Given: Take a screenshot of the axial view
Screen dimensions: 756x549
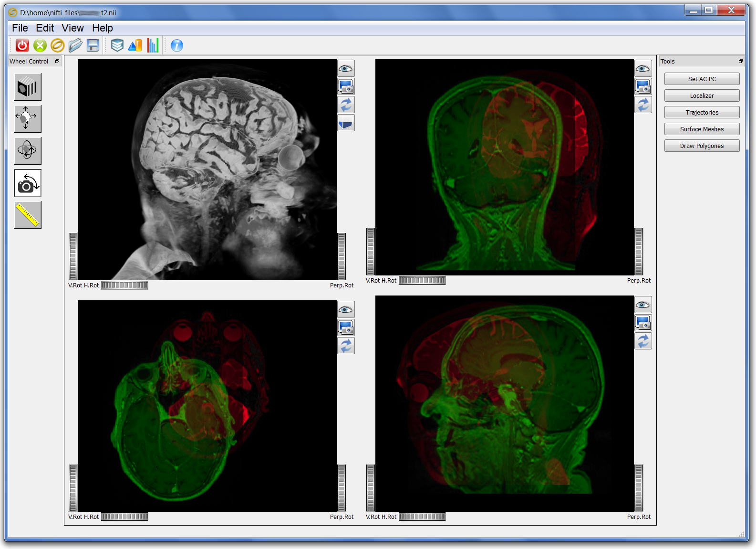Looking at the screenshot, I should [346, 328].
